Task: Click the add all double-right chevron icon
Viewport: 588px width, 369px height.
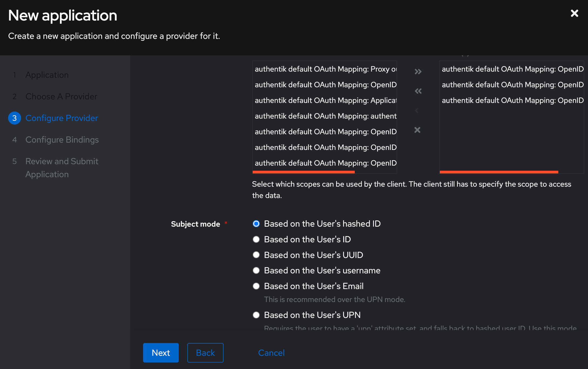Action: click(x=418, y=72)
